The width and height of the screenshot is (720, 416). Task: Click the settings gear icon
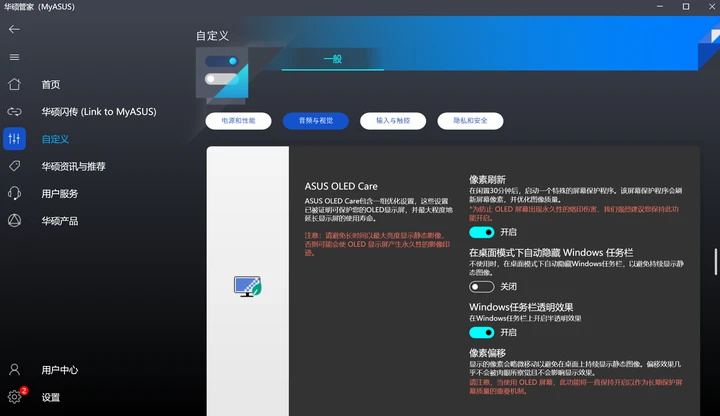(14, 397)
